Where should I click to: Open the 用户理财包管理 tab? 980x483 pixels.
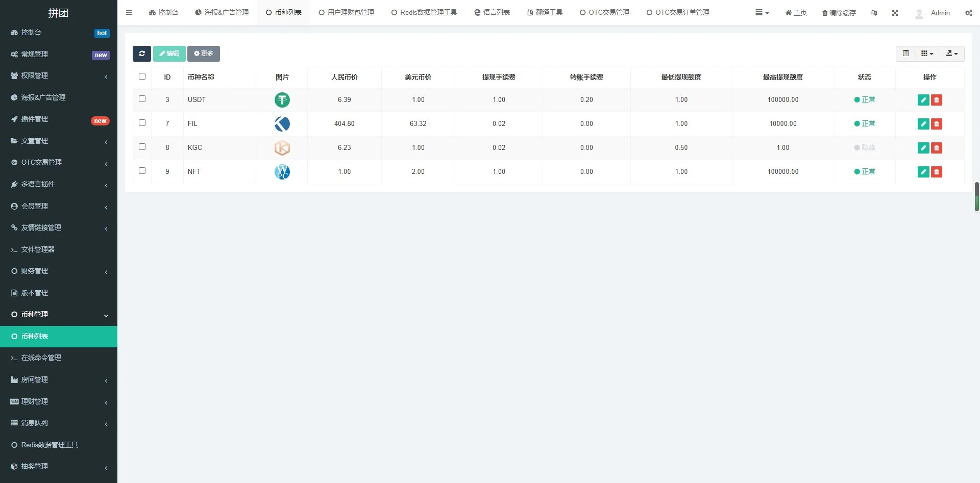(346, 13)
